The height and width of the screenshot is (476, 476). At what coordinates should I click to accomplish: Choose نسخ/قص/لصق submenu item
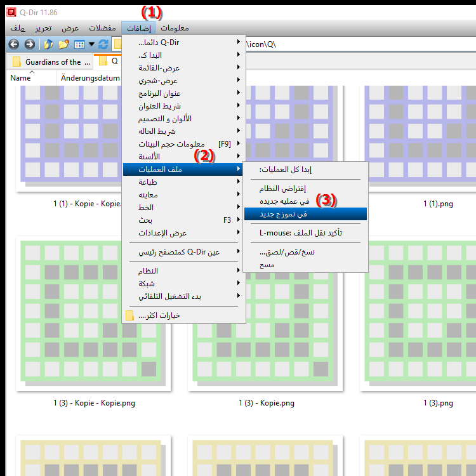305,252
